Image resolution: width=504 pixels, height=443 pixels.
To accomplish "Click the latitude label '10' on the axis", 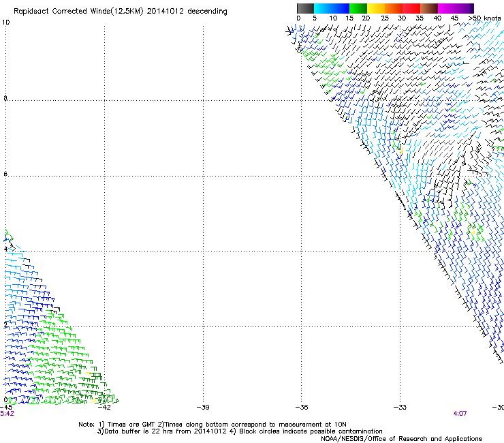I will [5, 22].
